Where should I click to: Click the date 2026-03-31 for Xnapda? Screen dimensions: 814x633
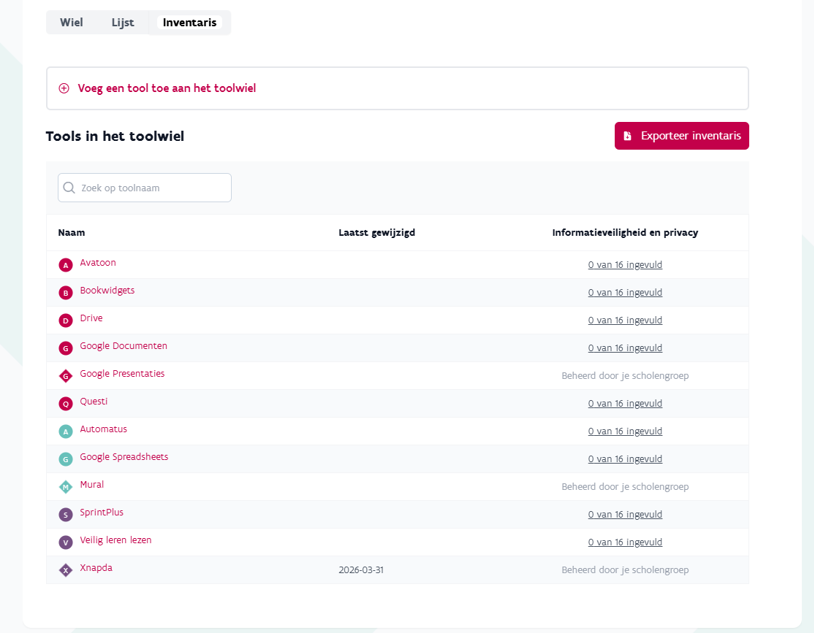pyautogui.click(x=361, y=570)
